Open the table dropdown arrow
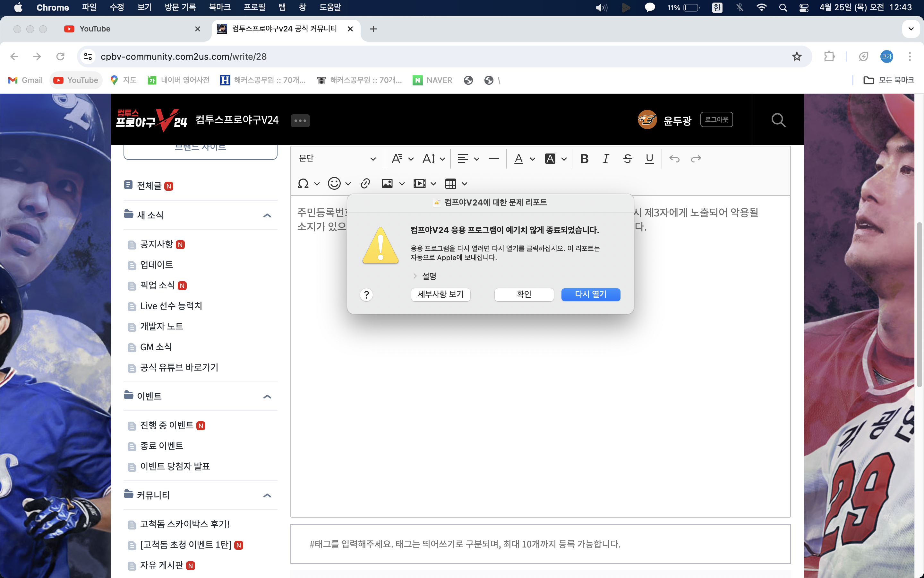 click(x=464, y=184)
